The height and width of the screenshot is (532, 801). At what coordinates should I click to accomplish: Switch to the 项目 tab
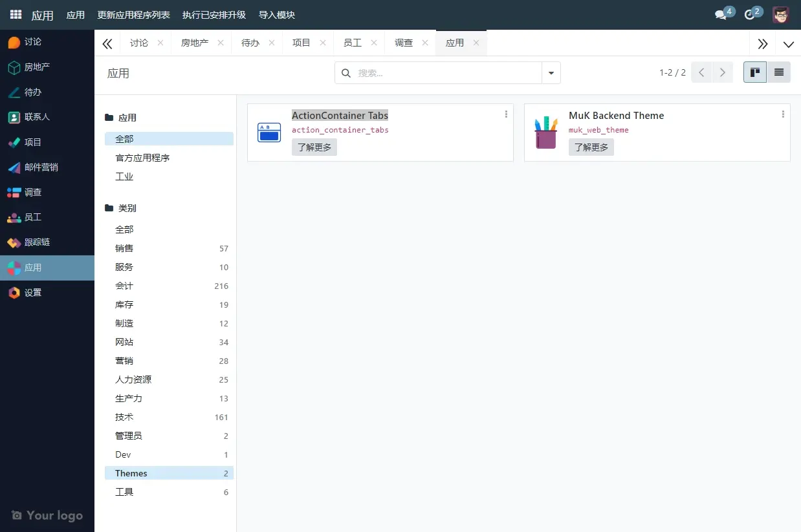pyautogui.click(x=302, y=43)
